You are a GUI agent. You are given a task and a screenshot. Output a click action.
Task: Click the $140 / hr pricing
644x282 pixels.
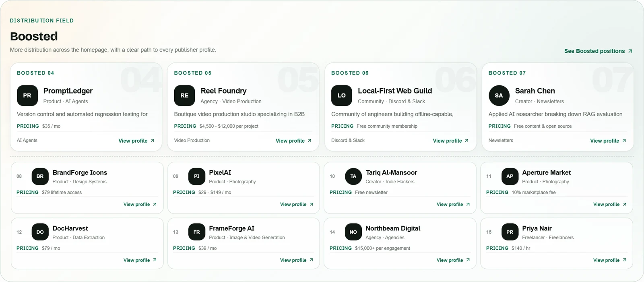(x=521, y=248)
